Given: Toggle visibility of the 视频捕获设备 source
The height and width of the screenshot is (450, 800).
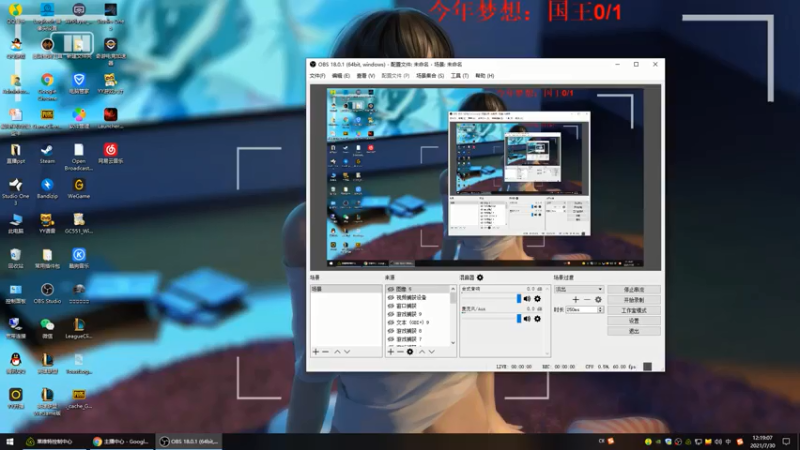Looking at the screenshot, I should pos(391,297).
